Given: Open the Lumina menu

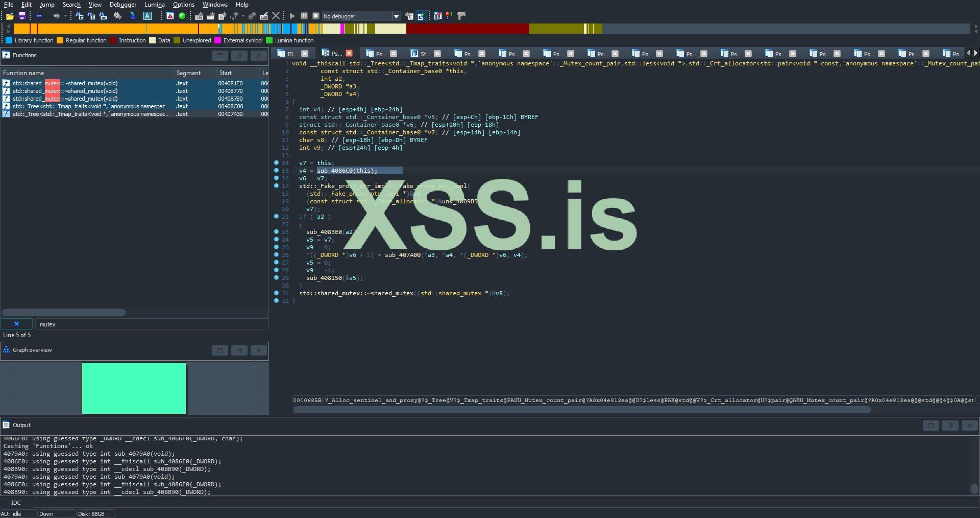Looking at the screenshot, I should click(155, 5).
